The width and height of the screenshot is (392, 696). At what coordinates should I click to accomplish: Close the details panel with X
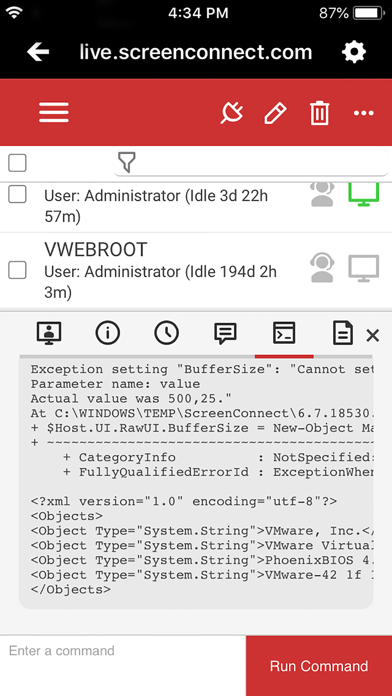pos(372,336)
